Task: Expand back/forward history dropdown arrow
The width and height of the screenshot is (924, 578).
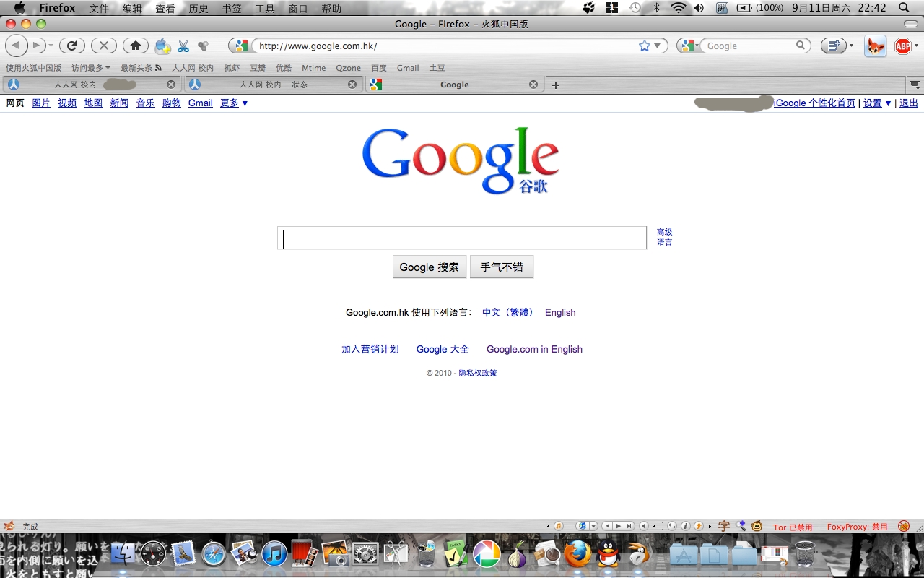Action: tap(51, 46)
